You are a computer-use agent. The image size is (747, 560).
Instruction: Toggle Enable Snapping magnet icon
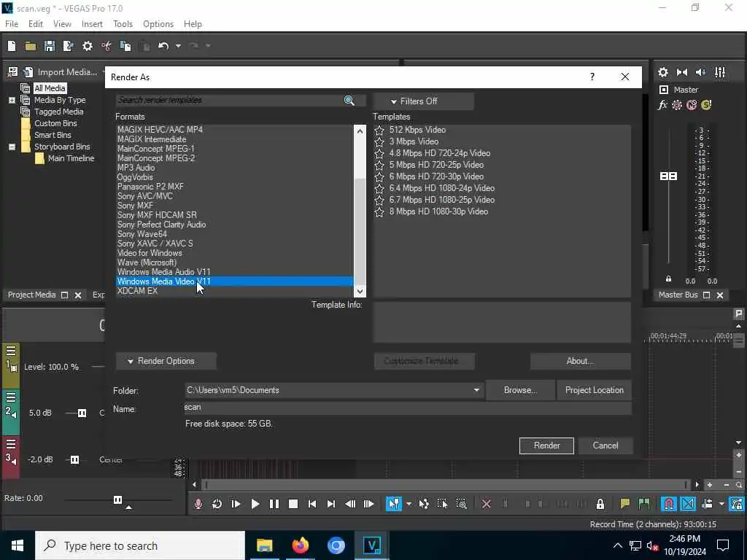point(668,504)
